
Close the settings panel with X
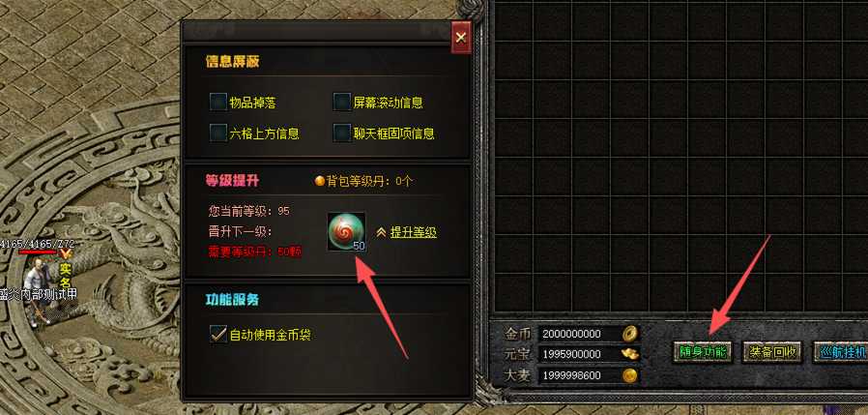click(460, 38)
